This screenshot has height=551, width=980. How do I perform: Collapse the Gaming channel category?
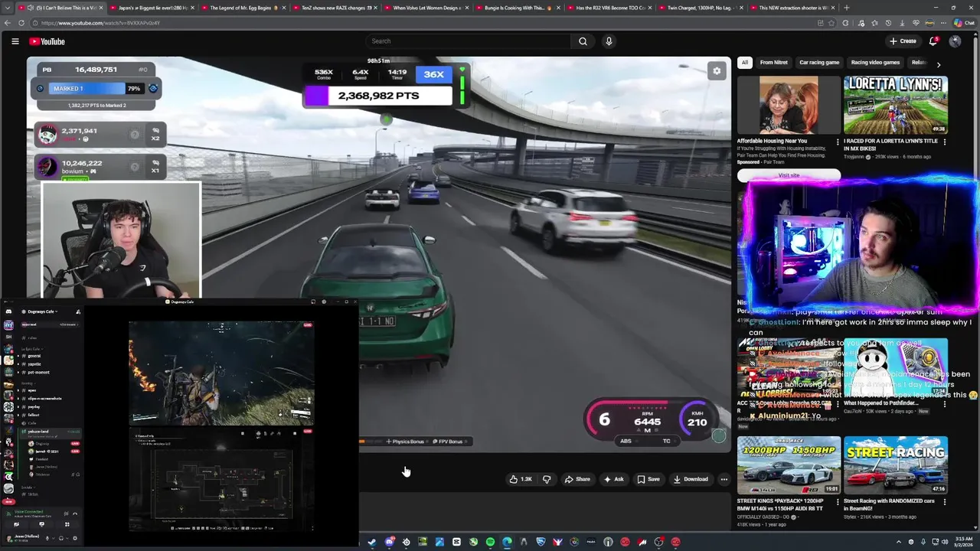(x=28, y=383)
